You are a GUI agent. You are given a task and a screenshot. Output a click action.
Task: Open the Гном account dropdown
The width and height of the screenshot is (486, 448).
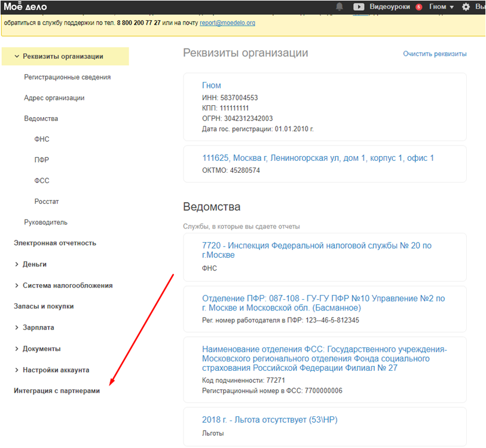coord(441,7)
